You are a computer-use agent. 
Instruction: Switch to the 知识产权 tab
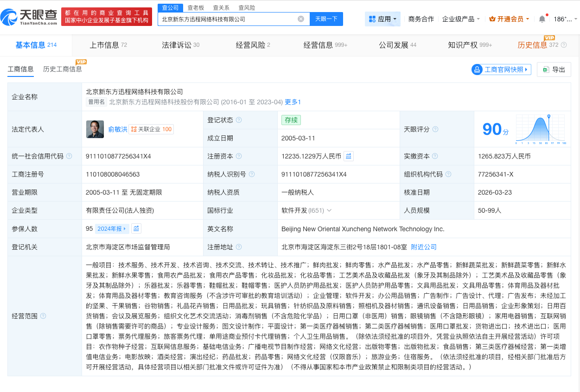pos(470,45)
